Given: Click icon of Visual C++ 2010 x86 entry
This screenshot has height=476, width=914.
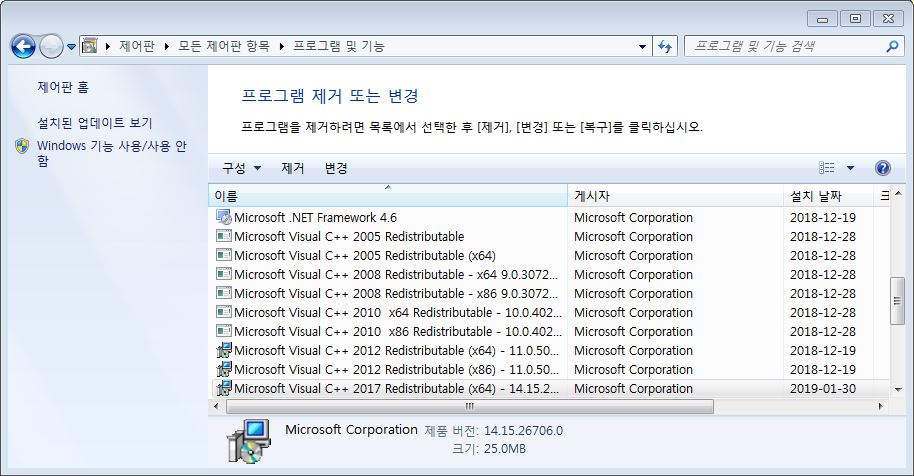Looking at the screenshot, I should click(x=224, y=331).
